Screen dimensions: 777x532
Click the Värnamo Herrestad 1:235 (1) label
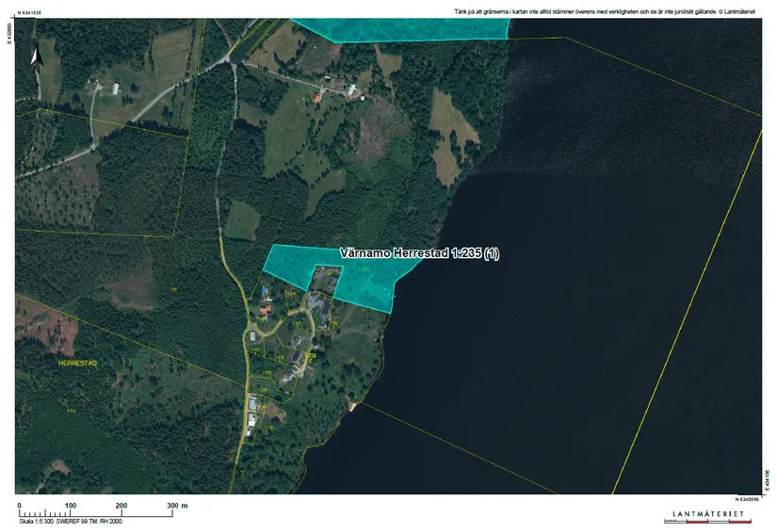(x=418, y=253)
